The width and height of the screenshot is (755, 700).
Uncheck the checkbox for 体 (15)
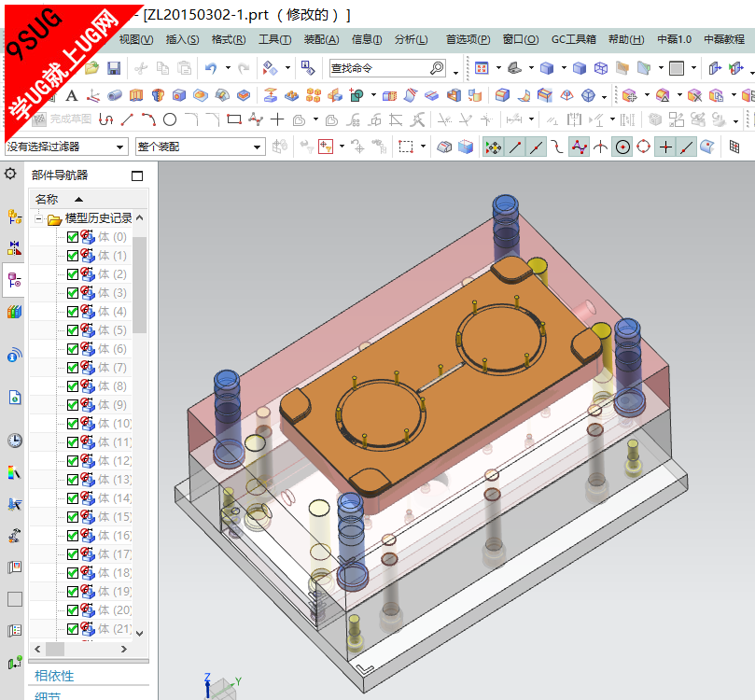pyautogui.click(x=73, y=516)
